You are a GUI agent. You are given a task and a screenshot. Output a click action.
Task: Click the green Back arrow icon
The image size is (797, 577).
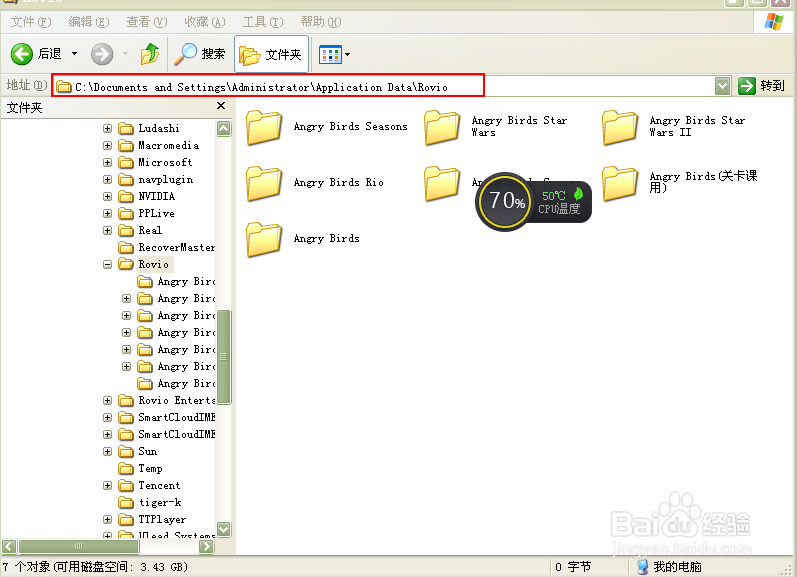tap(22, 54)
